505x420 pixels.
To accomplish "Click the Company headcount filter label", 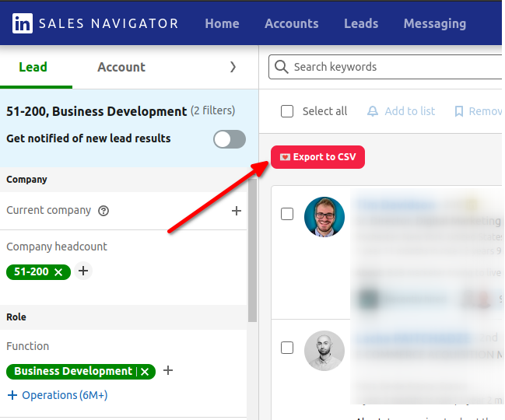I will 57,247.
